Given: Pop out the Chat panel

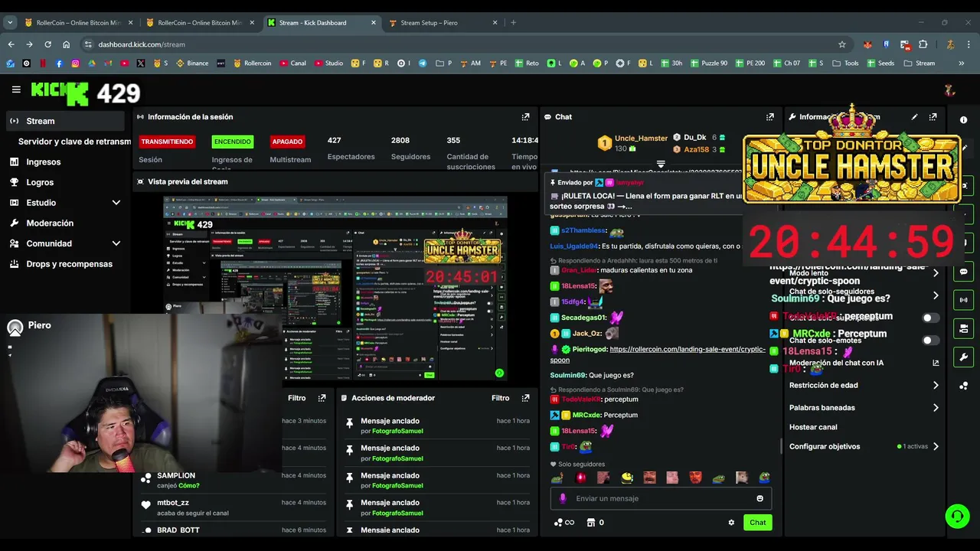Looking at the screenshot, I should pos(769,117).
